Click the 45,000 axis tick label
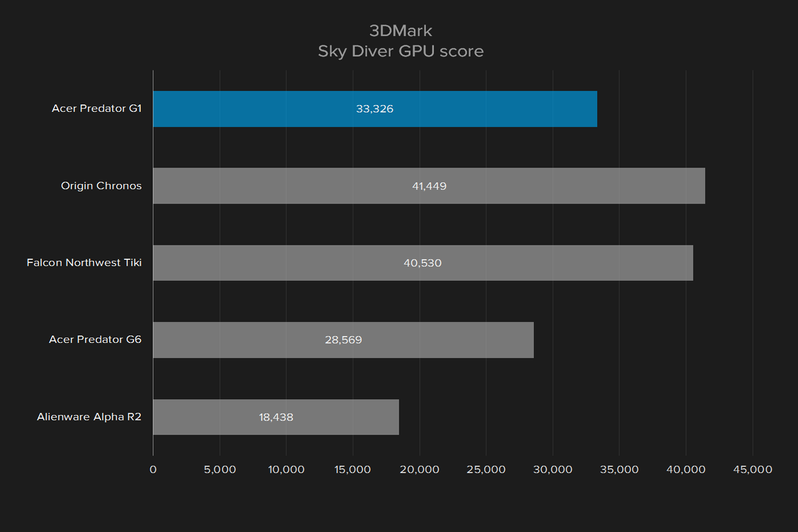 (753, 469)
